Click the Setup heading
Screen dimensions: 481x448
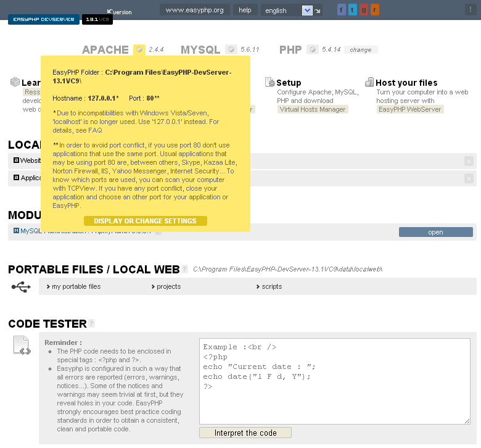289,83
